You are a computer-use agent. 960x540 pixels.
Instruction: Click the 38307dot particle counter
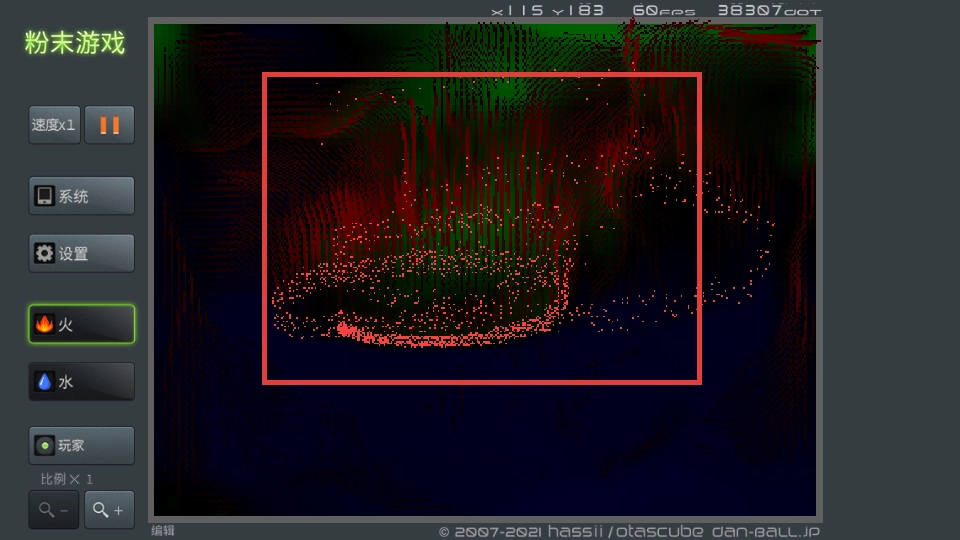768,10
